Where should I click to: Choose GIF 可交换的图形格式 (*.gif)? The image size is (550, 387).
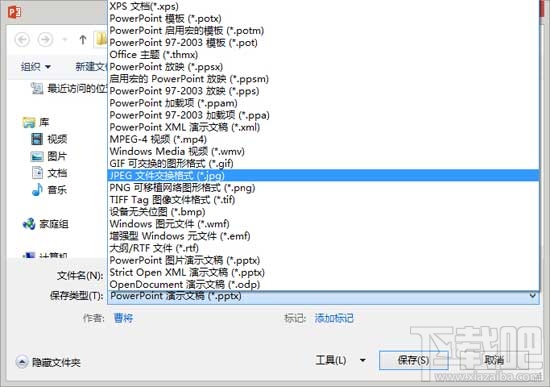(323, 163)
